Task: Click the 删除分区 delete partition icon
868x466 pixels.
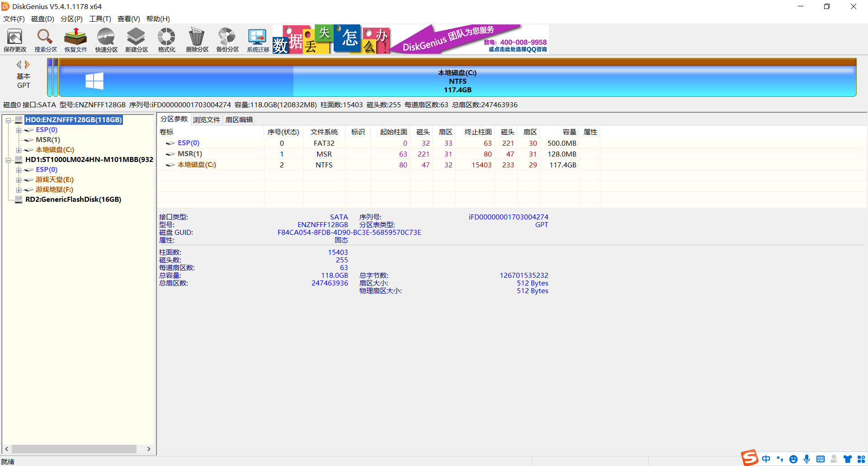Action: 197,40
